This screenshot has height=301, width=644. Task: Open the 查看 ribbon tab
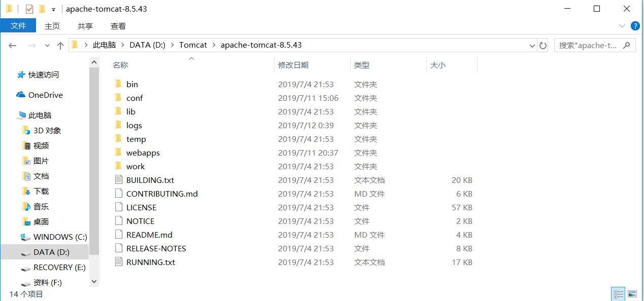click(x=118, y=26)
